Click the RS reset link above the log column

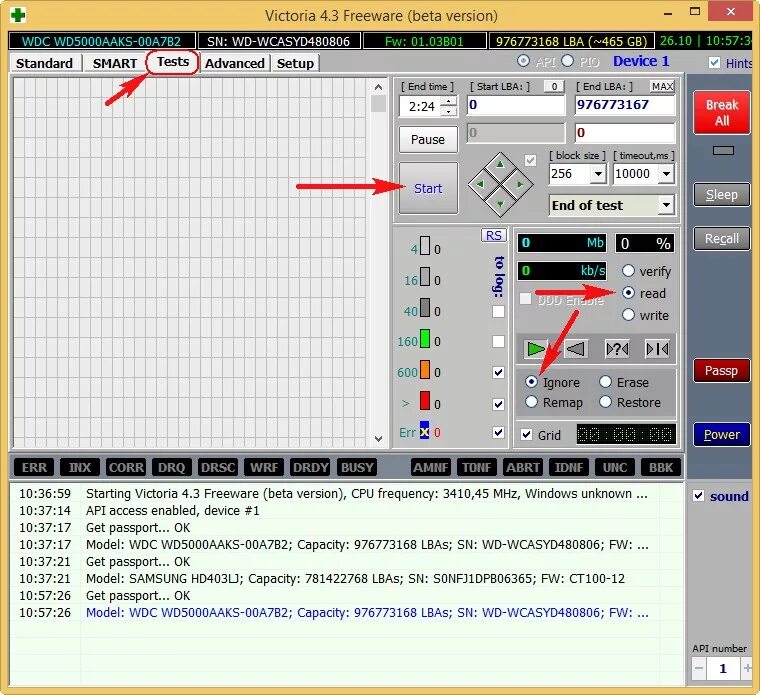tap(493, 236)
